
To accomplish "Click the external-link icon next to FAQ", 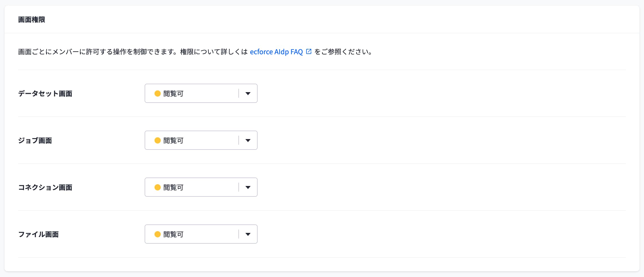I will click(309, 51).
